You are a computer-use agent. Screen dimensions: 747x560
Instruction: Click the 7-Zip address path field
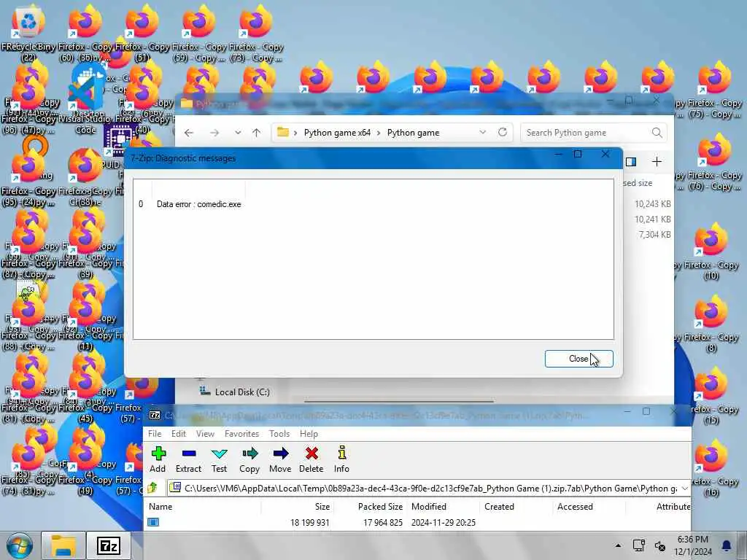429,489
